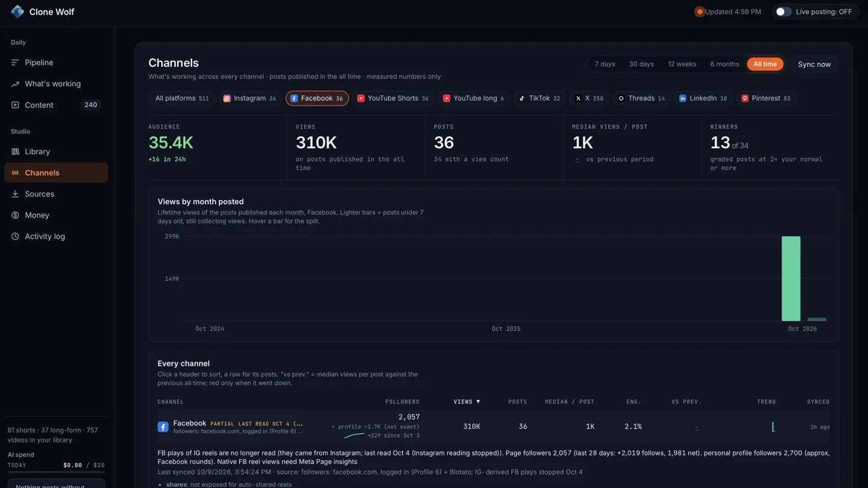Select the 30 days range option
Viewport: 868px width, 488px height.
[x=641, y=64]
